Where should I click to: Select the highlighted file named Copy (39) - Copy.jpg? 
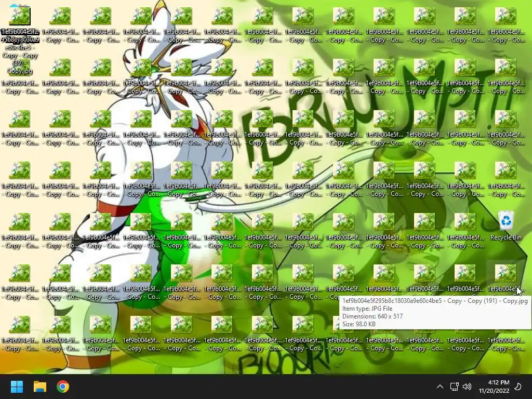(x=20, y=41)
